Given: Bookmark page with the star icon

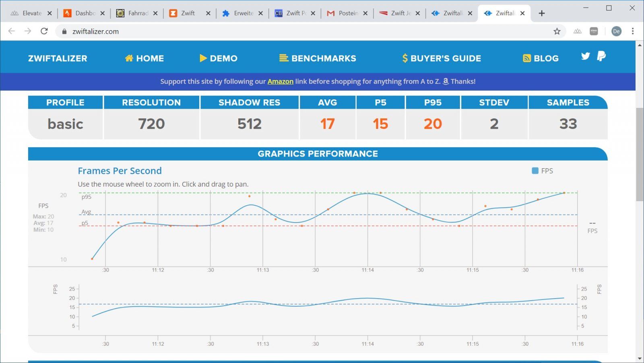Looking at the screenshot, I should point(557,31).
